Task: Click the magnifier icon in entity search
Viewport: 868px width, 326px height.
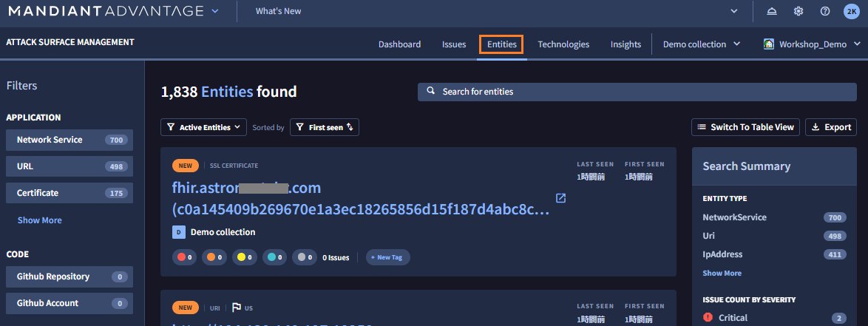Action: (x=431, y=92)
